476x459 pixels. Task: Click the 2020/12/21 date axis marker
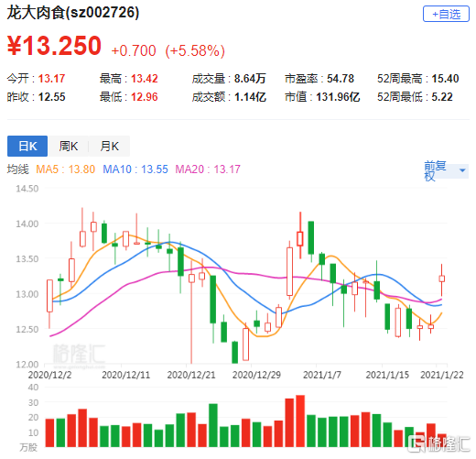tap(191, 375)
